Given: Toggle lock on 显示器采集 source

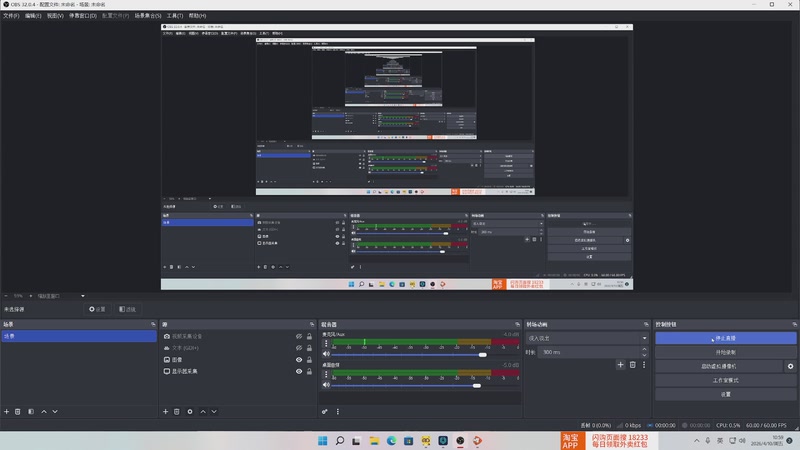Looking at the screenshot, I should click(x=309, y=371).
